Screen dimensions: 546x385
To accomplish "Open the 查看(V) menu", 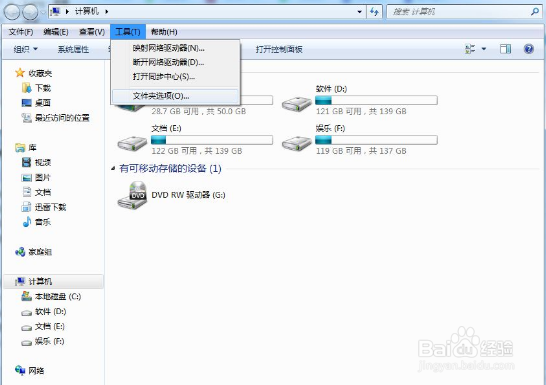I will point(92,32).
